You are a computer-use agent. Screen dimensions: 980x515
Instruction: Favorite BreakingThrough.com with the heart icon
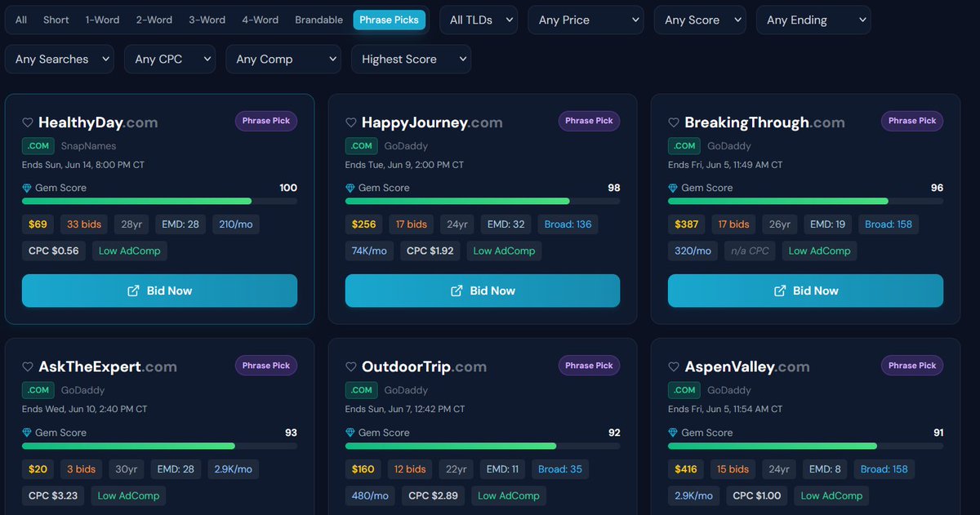pos(674,122)
